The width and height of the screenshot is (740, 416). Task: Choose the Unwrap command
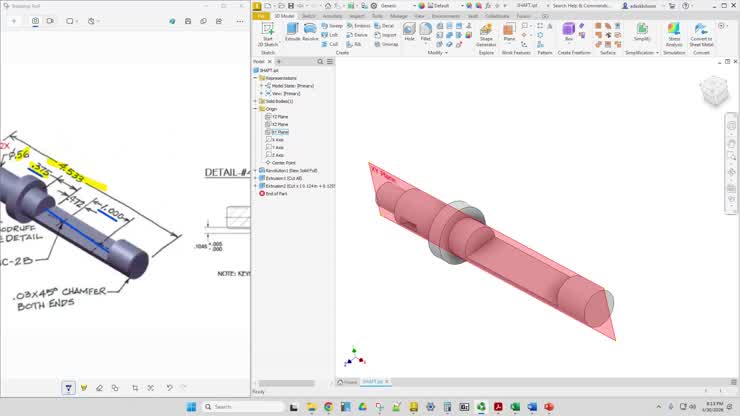(x=387, y=44)
